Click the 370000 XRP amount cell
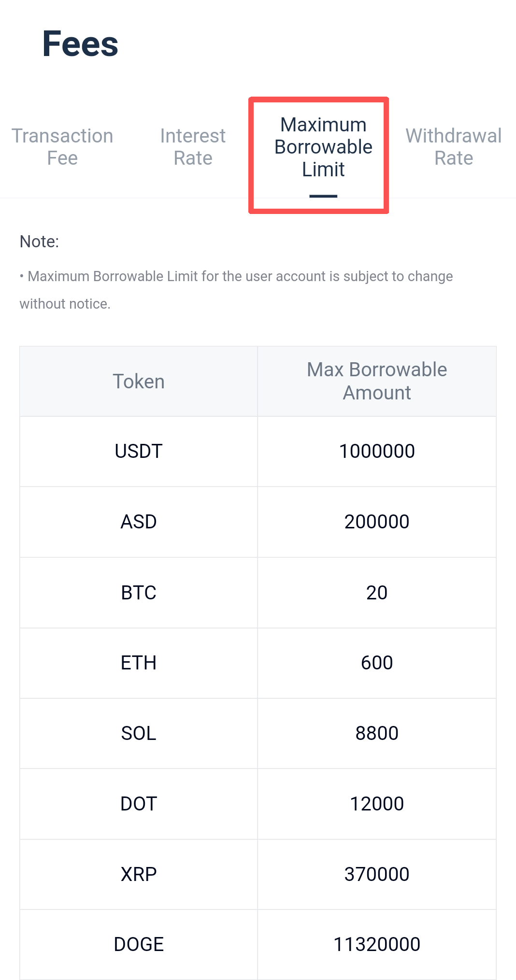516x980 pixels. pos(377,874)
